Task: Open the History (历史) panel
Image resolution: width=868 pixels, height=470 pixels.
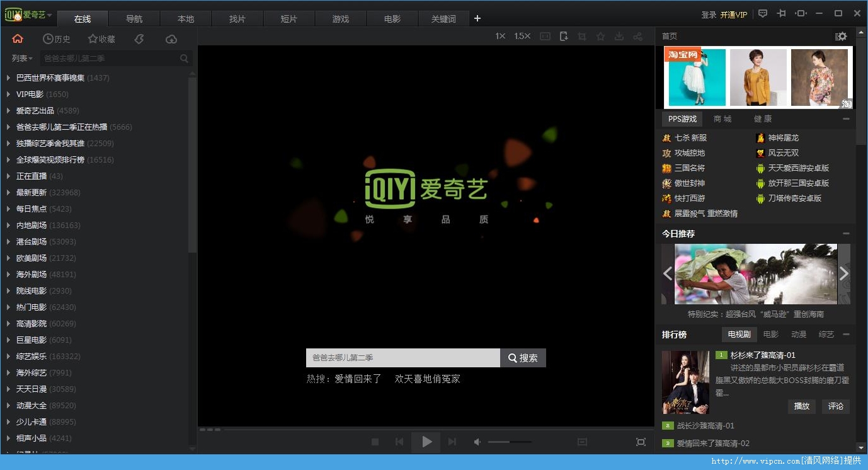Action: (57, 39)
